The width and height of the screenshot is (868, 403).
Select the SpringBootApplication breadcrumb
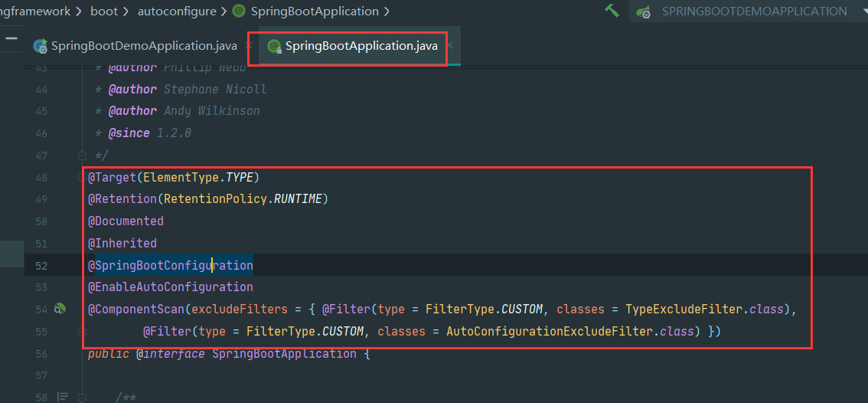click(x=315, y=11)
